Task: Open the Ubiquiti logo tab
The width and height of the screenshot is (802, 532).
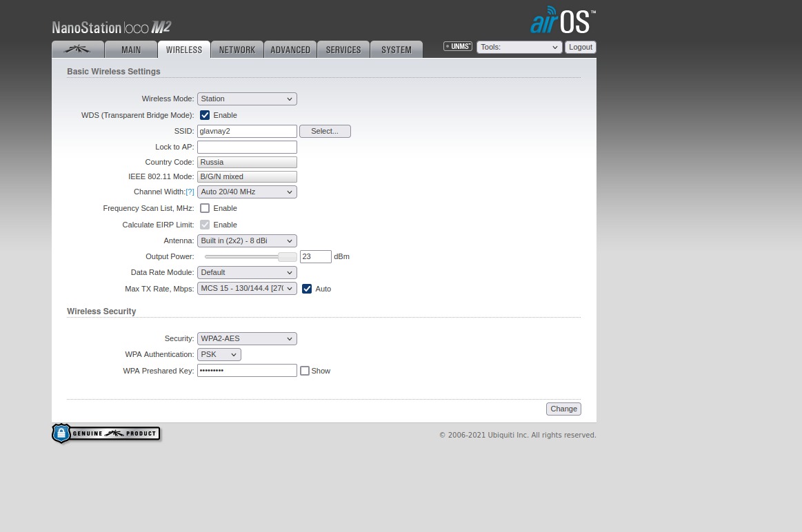Action: pos(78,50)
